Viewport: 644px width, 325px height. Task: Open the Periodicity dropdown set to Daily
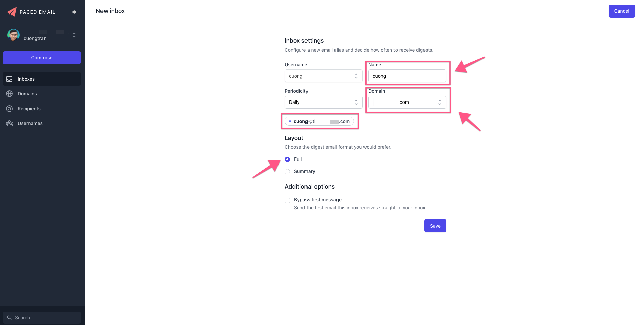(324, 102)
